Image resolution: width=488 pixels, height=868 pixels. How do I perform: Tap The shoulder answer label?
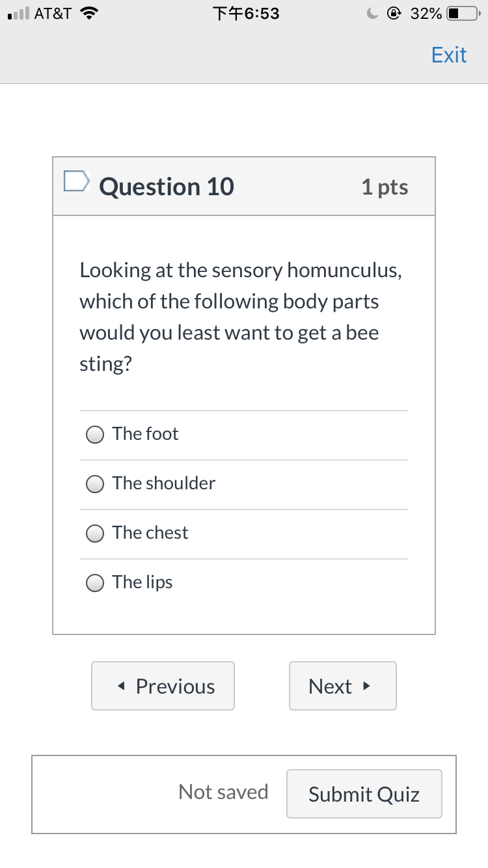click(163, 483)
